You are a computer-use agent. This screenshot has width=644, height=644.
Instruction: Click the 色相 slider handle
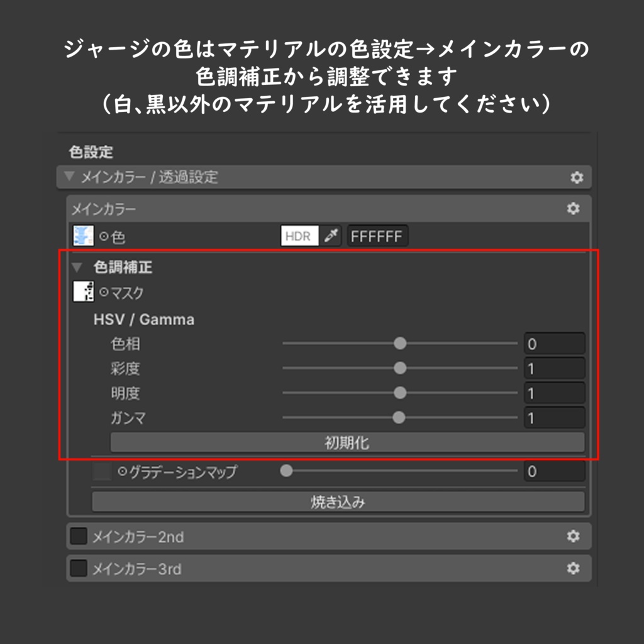point(400,343)
